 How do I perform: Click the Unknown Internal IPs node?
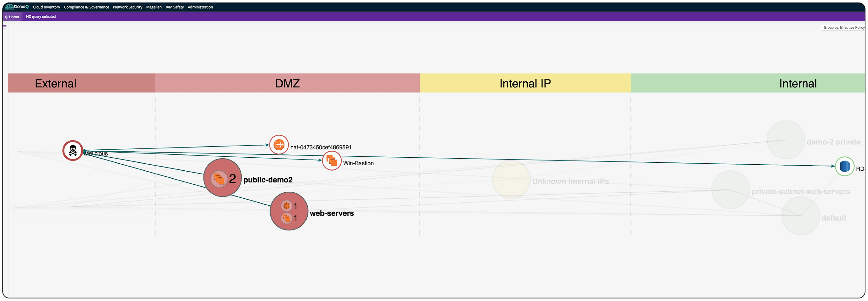511,179
